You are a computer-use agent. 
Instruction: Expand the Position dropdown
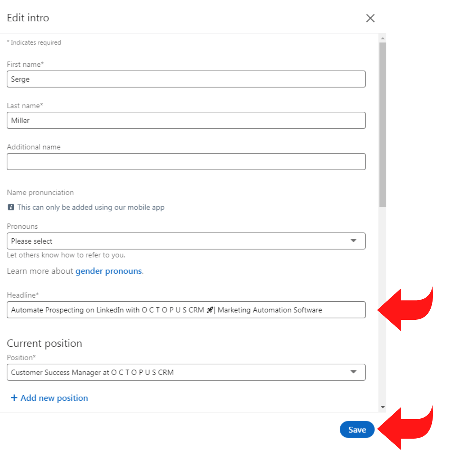186,372
